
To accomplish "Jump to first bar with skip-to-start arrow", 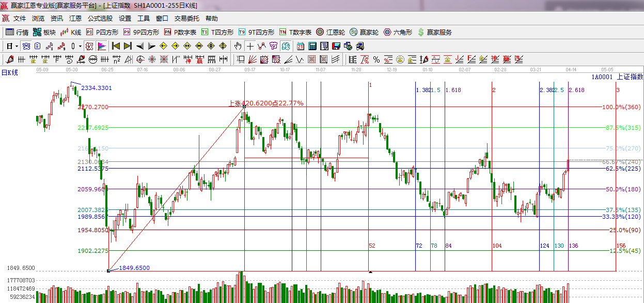I will click(x=116, y=46).
